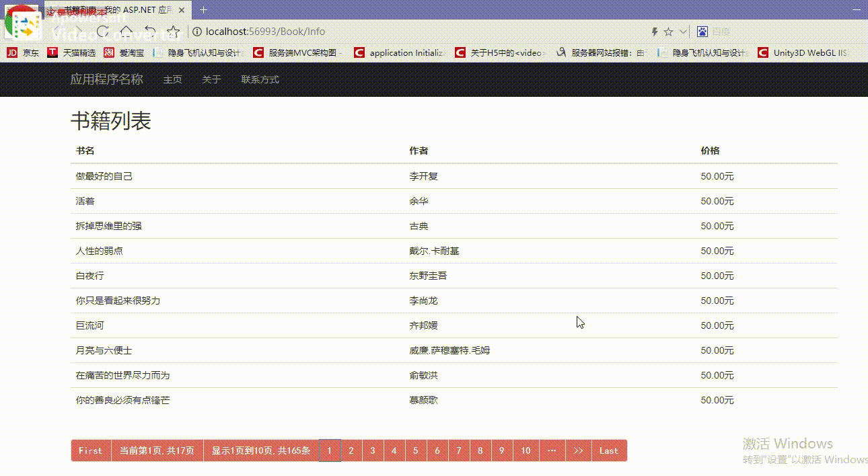Click the 显示1页到10页, 共165条 label
Viewport: 868px width, 476px height.
(261, 450)
